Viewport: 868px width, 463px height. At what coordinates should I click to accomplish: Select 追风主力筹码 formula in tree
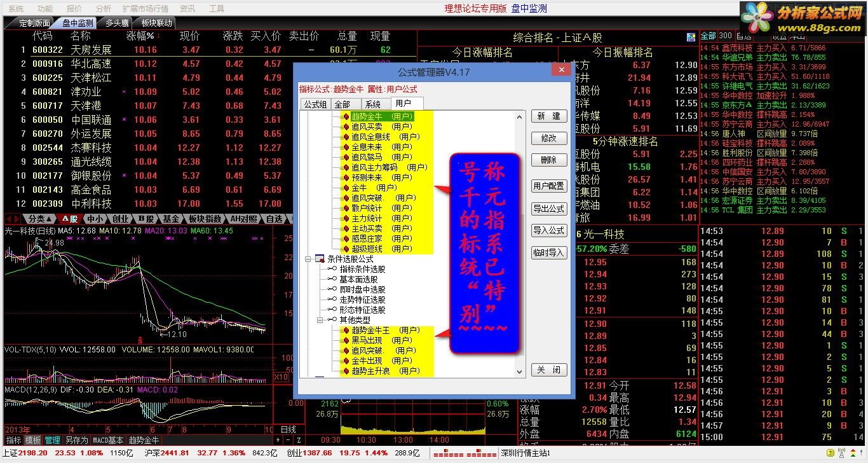click(x=390, y=167)
